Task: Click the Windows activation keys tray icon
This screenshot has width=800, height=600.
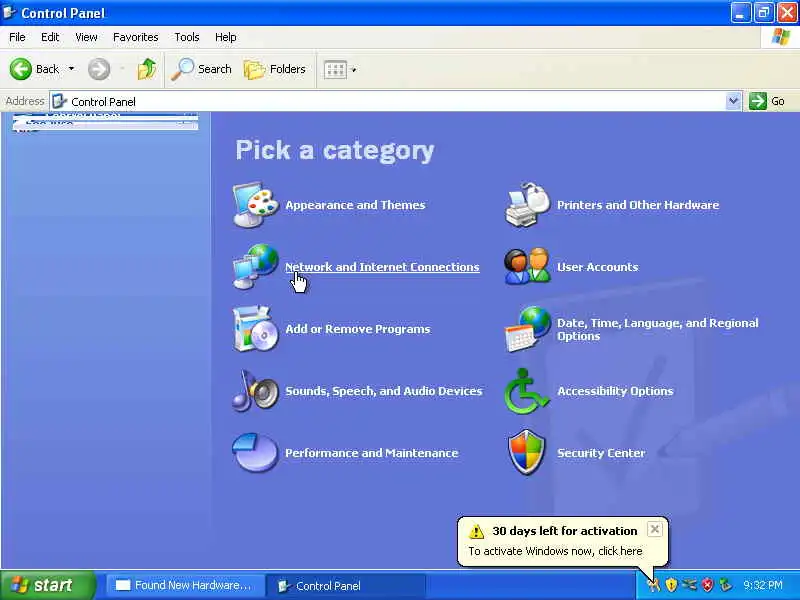Action: pos(654,585)
